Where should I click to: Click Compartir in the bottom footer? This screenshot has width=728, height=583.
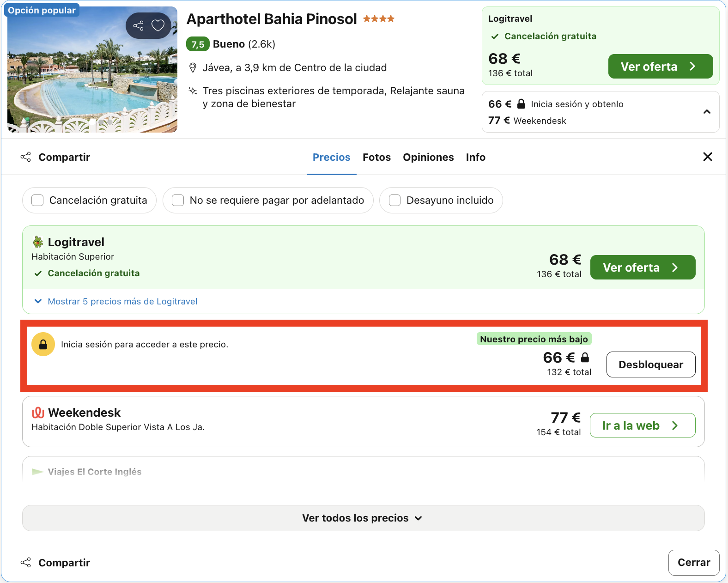pyautogui.click(x=55, y=563)
